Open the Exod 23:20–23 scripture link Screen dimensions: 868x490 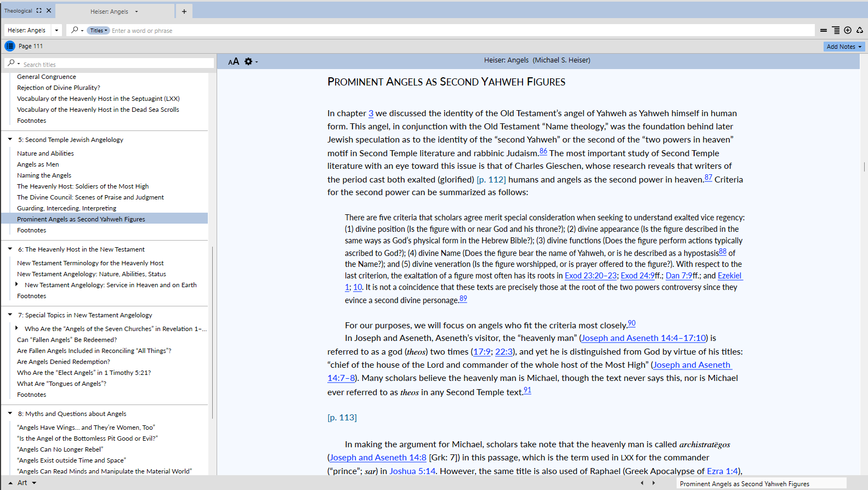591,276
